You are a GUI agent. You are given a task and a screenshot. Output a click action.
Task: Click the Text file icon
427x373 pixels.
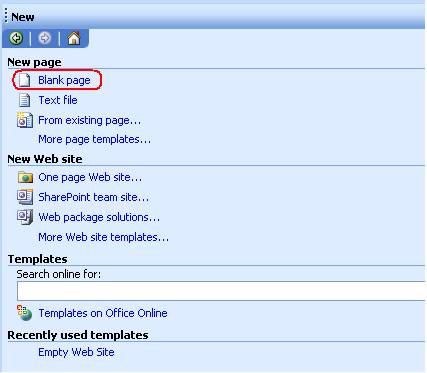point(24,100)
